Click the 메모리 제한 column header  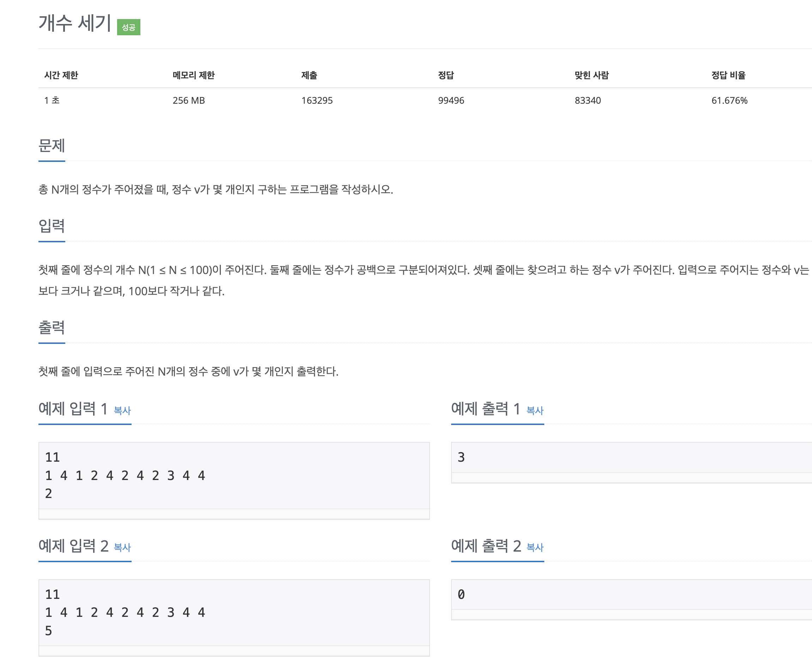[194, 75]
